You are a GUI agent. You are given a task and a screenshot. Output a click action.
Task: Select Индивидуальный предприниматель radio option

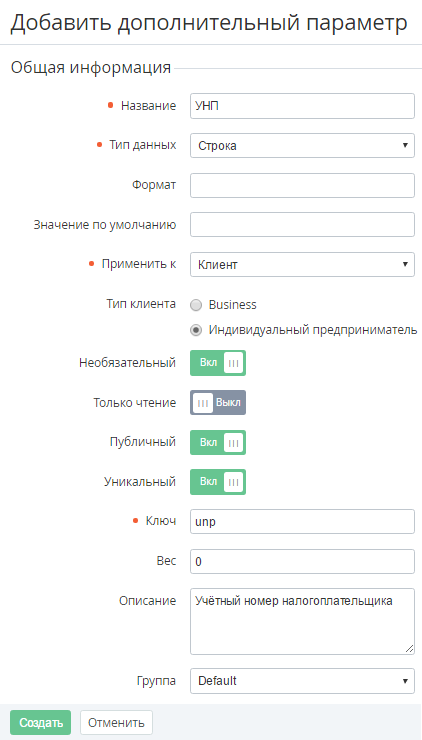coord(196,330)
